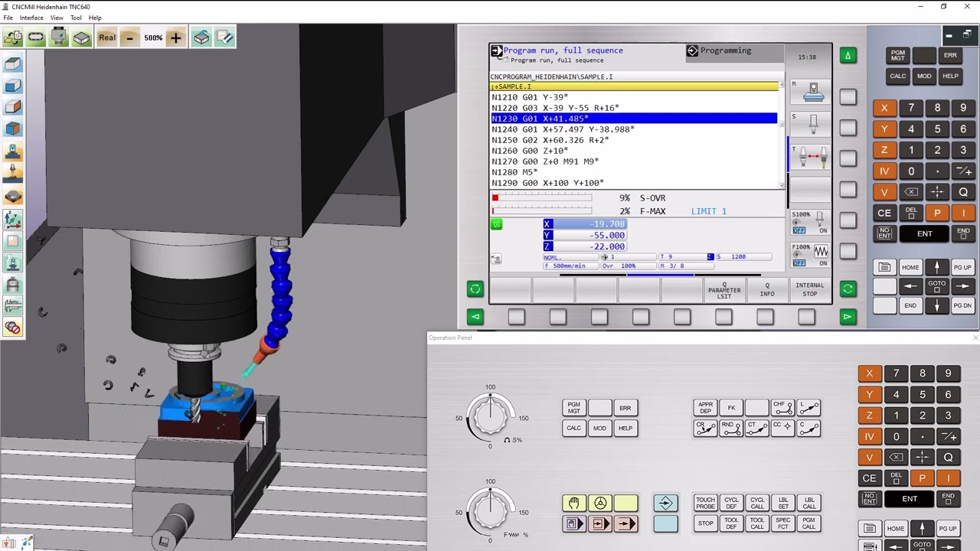
Task: Click the chain loop toolbar icon
Action: tap(36, 37)
